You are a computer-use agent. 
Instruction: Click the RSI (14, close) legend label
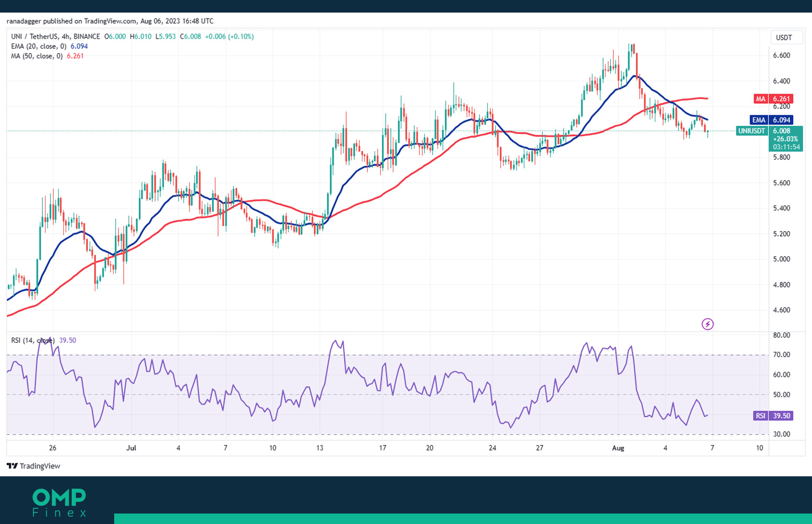coord(33,341)
